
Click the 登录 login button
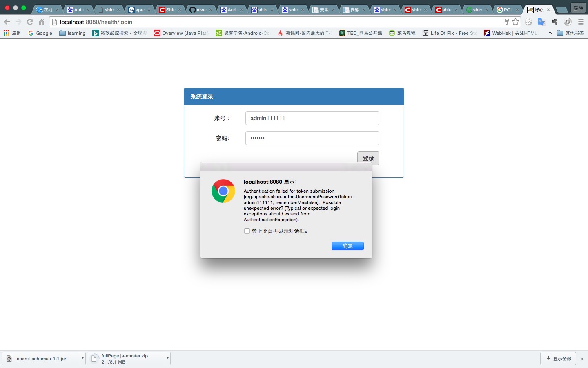(368, 158)
